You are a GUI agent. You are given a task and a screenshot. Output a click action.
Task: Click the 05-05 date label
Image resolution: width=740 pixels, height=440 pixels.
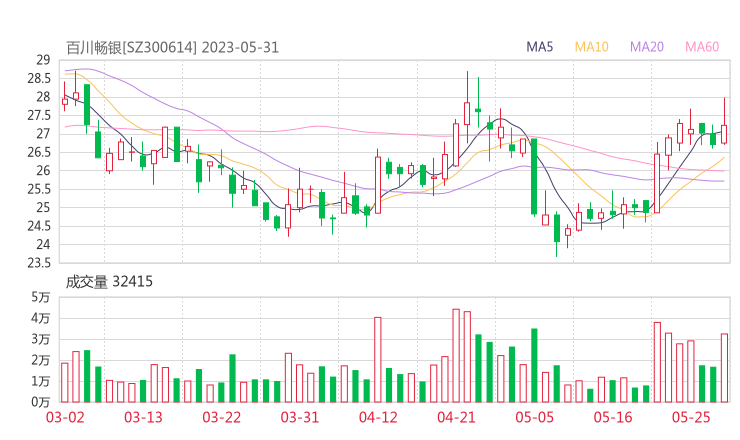[534, 417]
